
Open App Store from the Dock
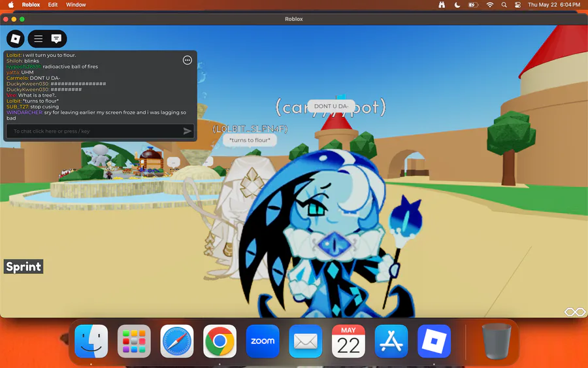pyautogui.click(x=391, y=341)
